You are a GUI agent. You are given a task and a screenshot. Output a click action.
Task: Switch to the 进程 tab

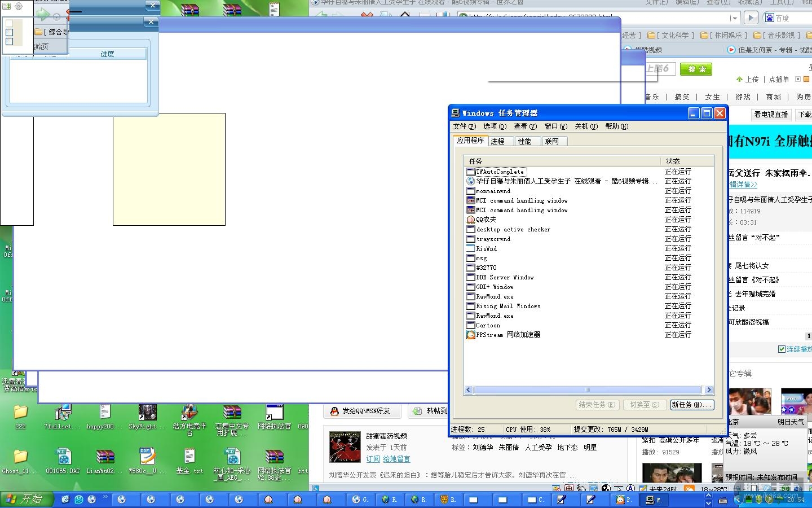(x=498, y=141)
